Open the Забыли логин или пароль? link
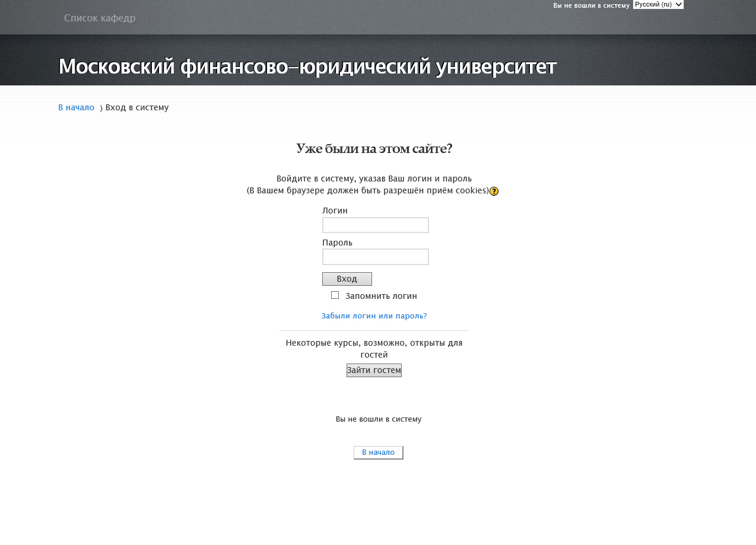 [374, 316]
